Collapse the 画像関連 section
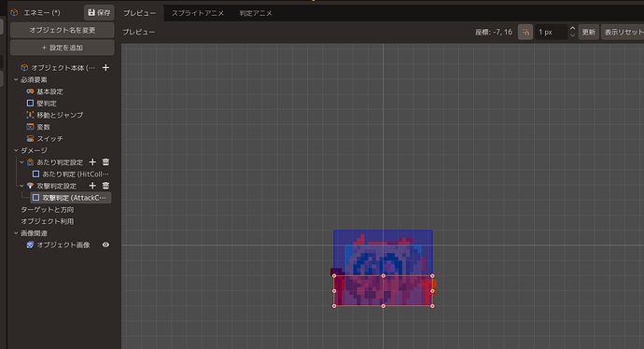 click(16, 233)
